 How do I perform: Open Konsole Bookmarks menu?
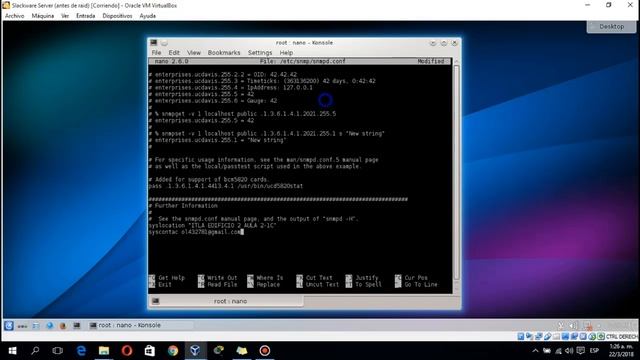click(224, 53)
